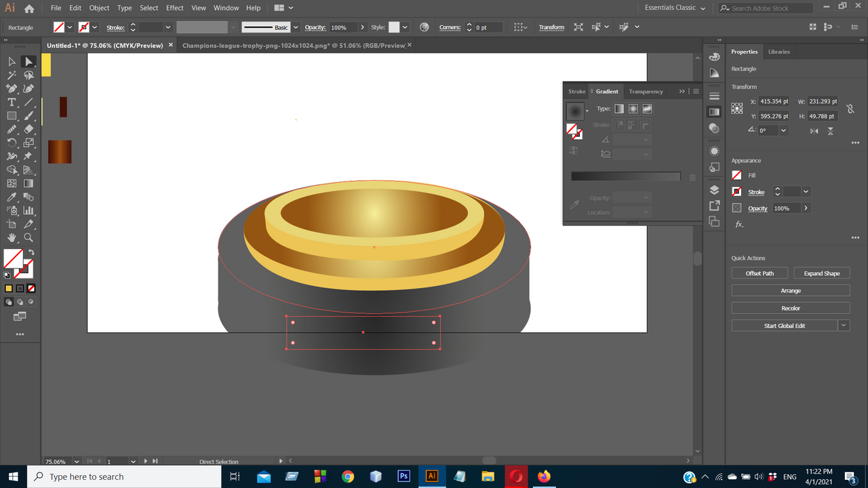Choose Radial Gradient type

coord(633,108)
